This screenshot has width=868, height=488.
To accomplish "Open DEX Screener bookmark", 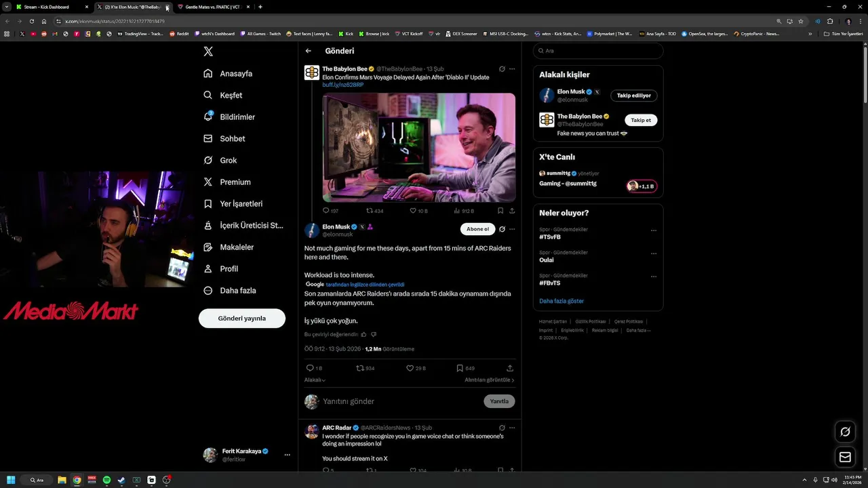I will tap(461, 33).
